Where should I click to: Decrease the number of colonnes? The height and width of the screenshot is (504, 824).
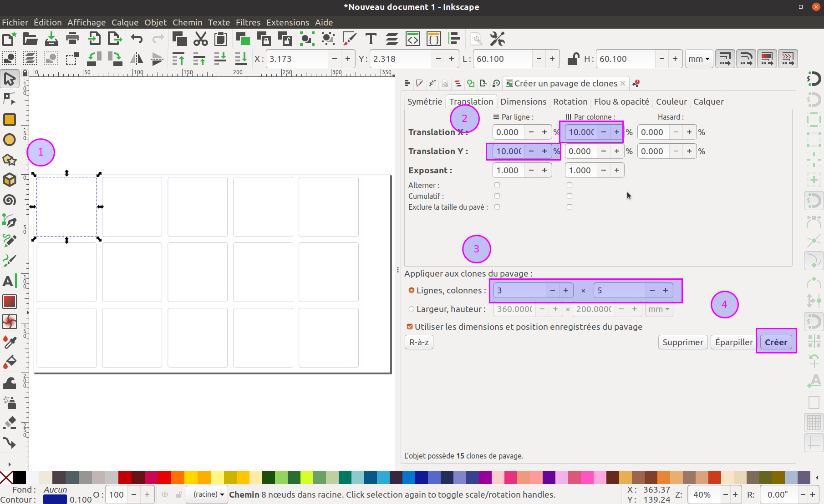tap(652, 290)
